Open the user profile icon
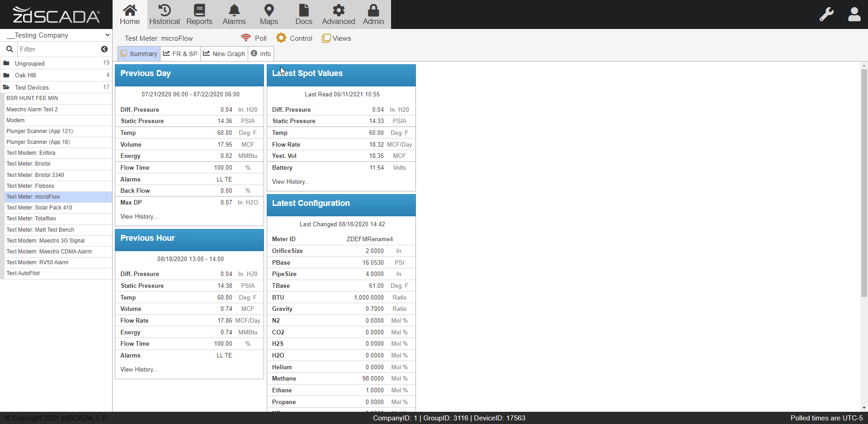The image size is (868, 424). 854,14
